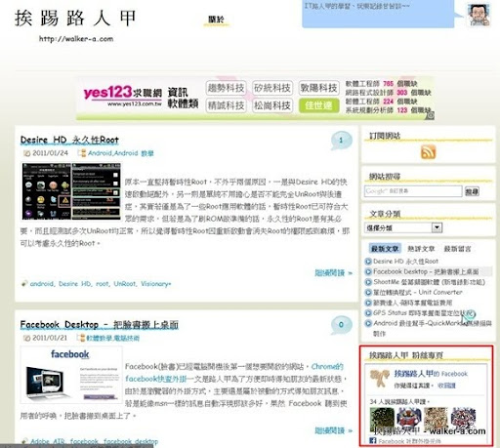Click the orange RSS feed icon

pos(428,152)
